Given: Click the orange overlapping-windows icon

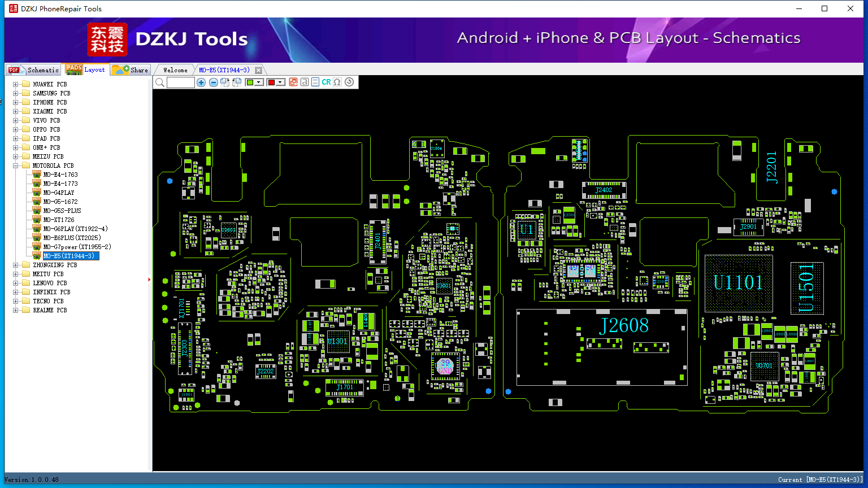Looking at the screenshot, I should pos(293,82).
